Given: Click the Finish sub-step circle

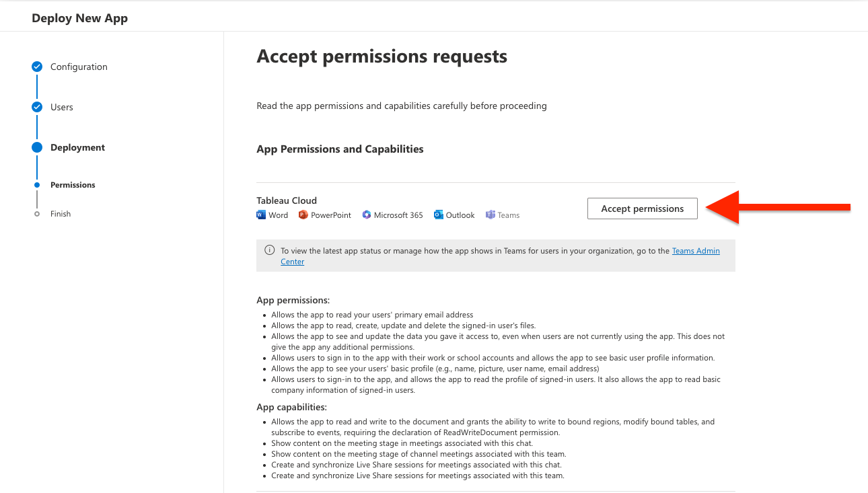Looking at the screenshot, I should click(37, 214).
